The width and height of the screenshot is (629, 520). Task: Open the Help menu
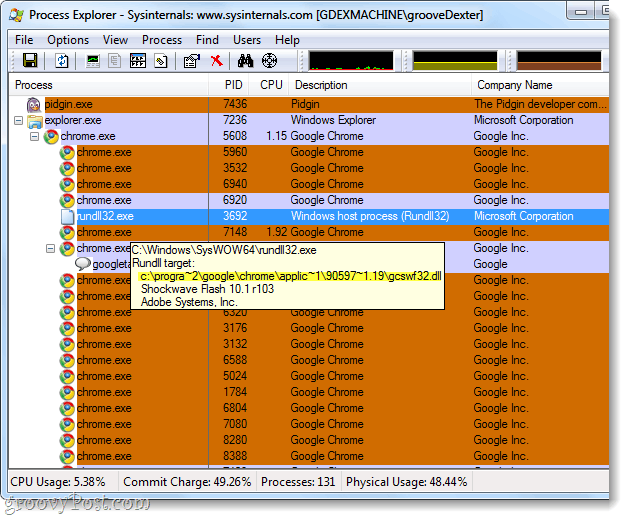pyautogui.click(x=287, y=40)
